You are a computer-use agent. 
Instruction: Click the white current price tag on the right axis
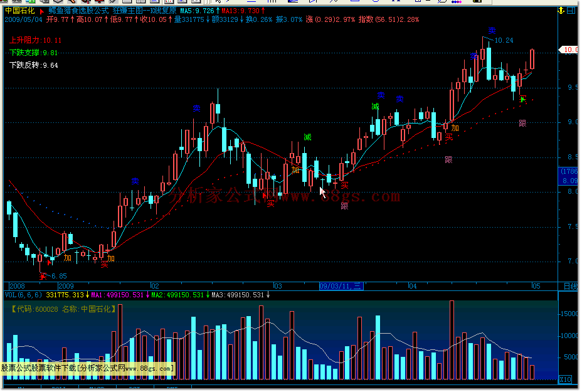568,50
